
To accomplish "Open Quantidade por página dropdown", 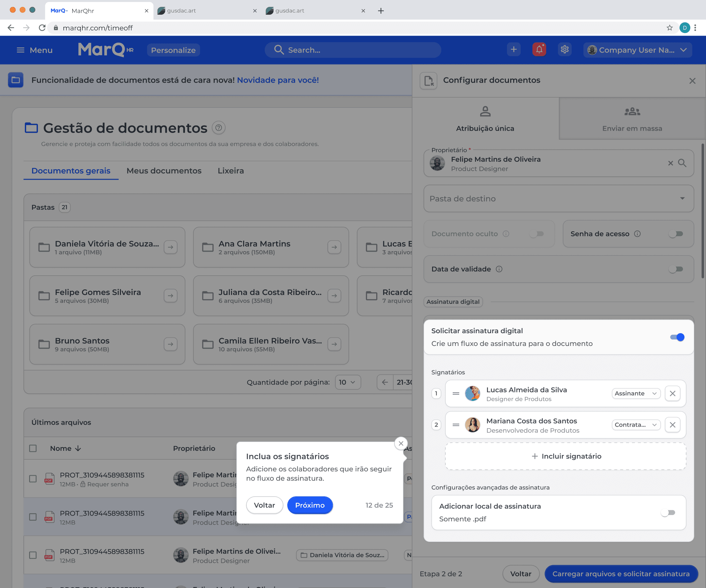I will pos(348,383).
